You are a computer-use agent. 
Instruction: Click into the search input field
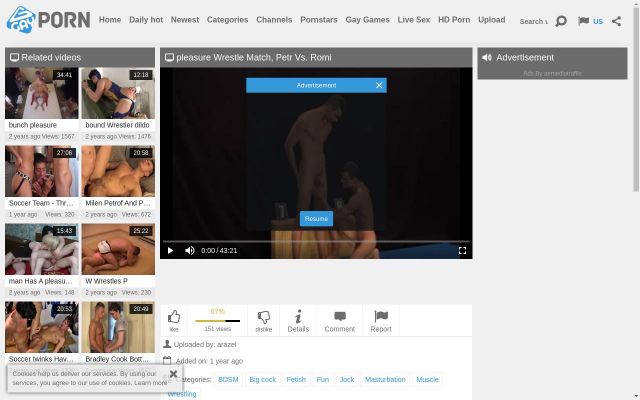click(533, 21)
